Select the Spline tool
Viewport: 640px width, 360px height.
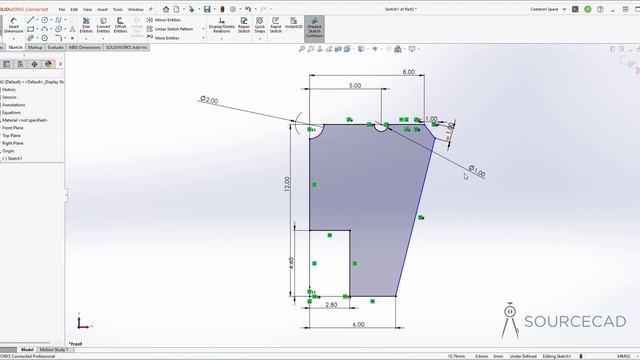[58, 20]
